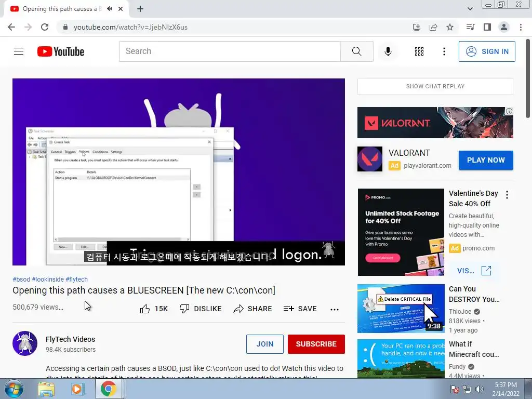Mute the tab via speaker icon
This screenshot has height=399, width=532.
click(x=109, y=9)
